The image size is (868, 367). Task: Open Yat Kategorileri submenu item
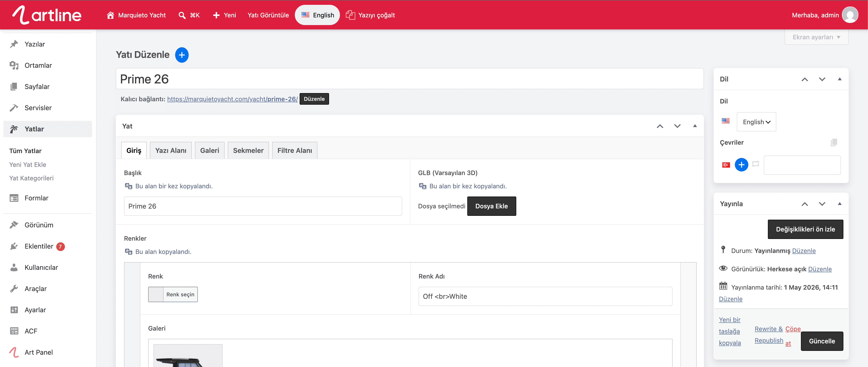(31, 178)
